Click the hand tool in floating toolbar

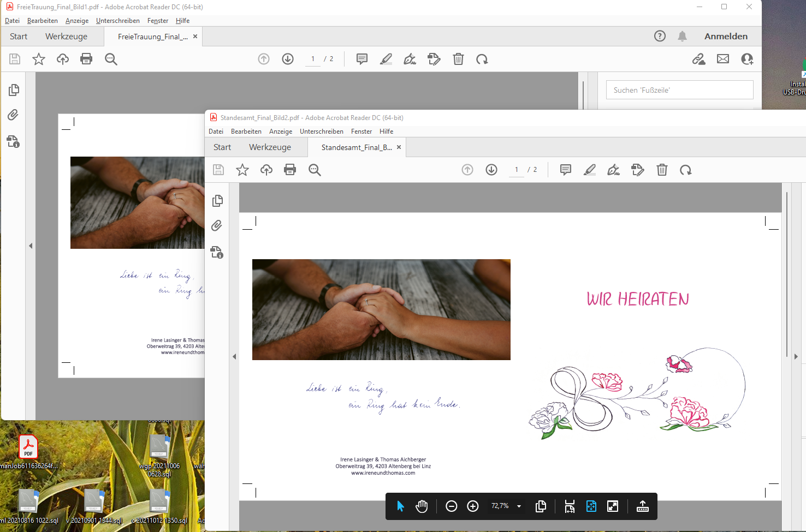[422, 506]
